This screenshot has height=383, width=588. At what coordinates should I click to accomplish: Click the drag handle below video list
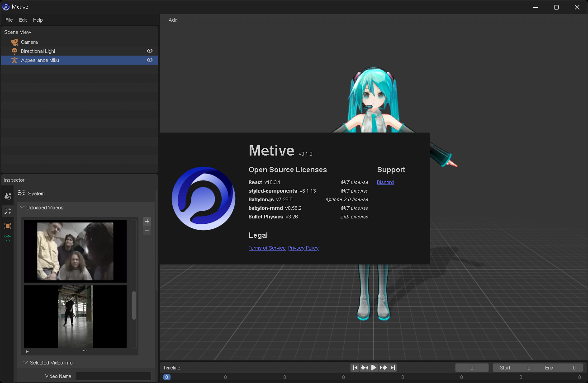[84, 351]
